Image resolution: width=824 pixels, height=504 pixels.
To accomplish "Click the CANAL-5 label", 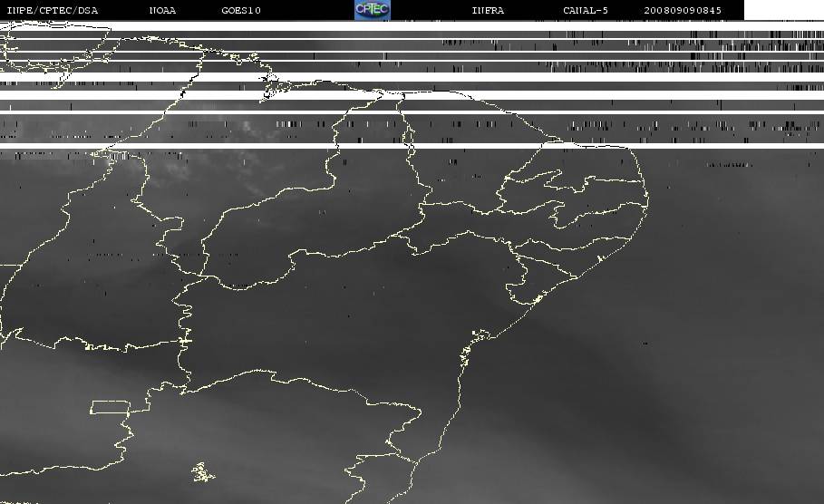I will [x=586, y=11].
